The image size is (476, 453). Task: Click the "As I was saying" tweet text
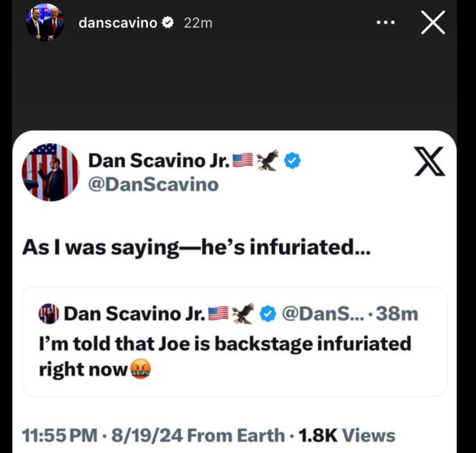point(196,248)
